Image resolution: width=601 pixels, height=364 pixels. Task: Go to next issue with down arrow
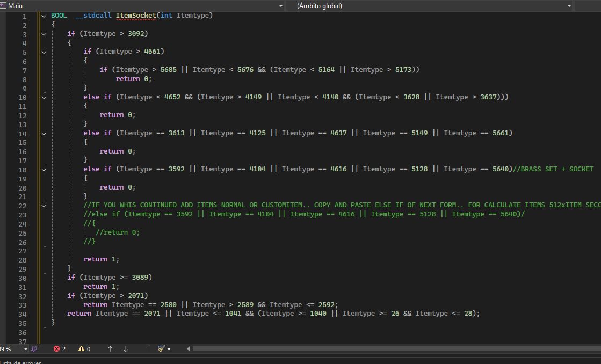pos(126,348)
